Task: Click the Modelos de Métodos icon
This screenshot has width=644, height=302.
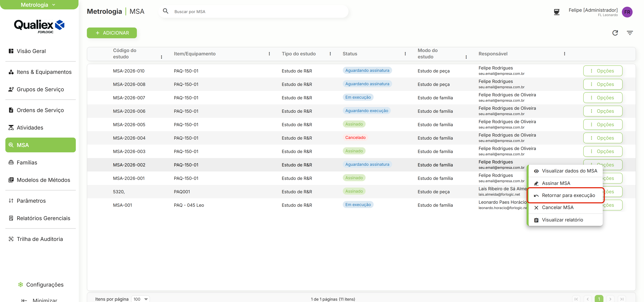Action: click(11, 180)
